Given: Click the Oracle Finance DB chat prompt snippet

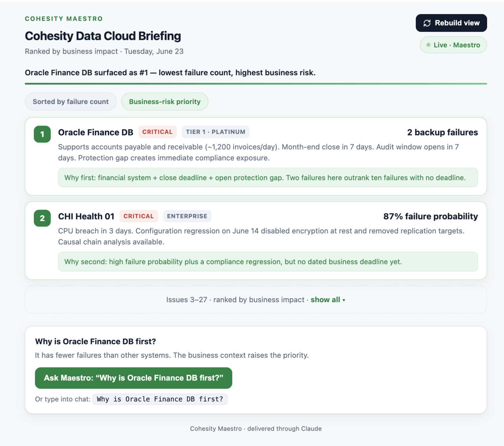Looking at the screenshot, I should click(160, 399).
